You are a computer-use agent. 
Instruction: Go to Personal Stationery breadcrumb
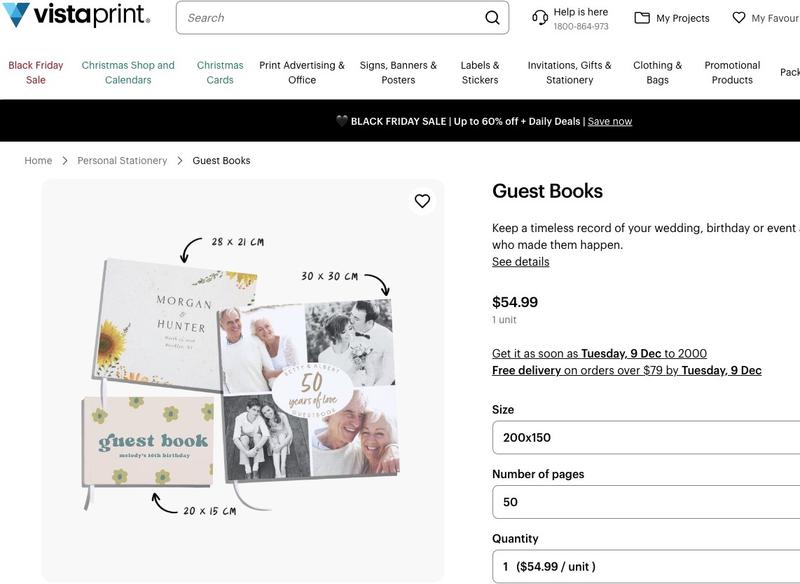tap(122, 161)
